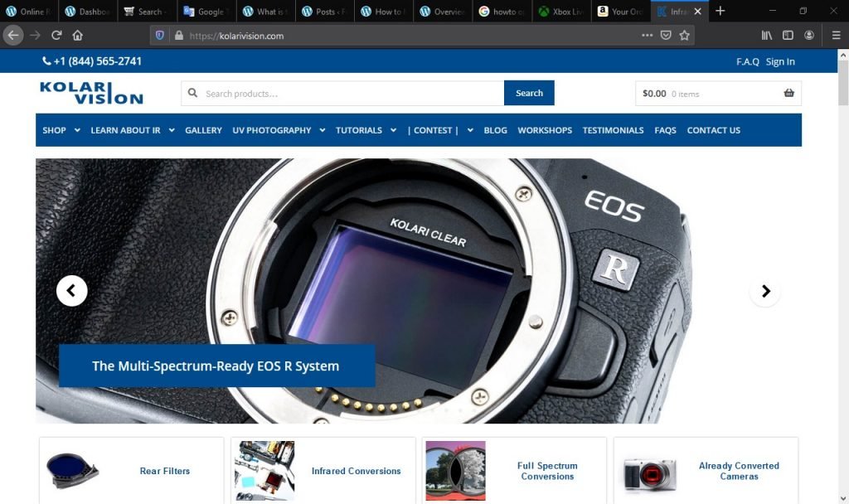Open the Firefox hamburger menu
This screenshot has height=504, width=849.
[836, 35]
